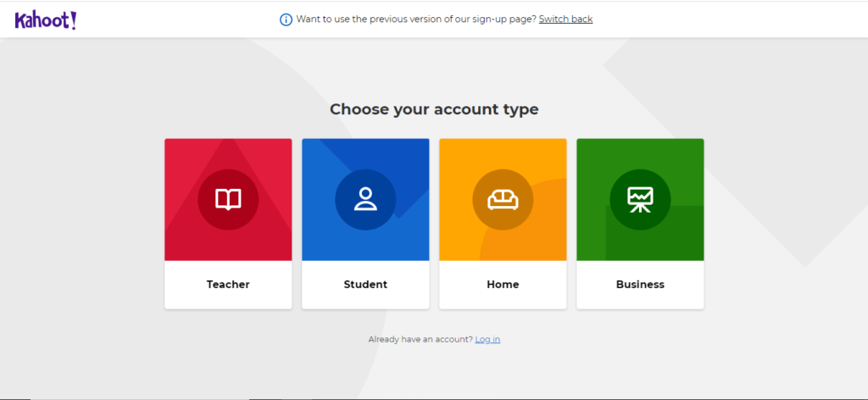Choose the Home label text
The width and height of the screenshot is (868, 400).
point(503,285)
